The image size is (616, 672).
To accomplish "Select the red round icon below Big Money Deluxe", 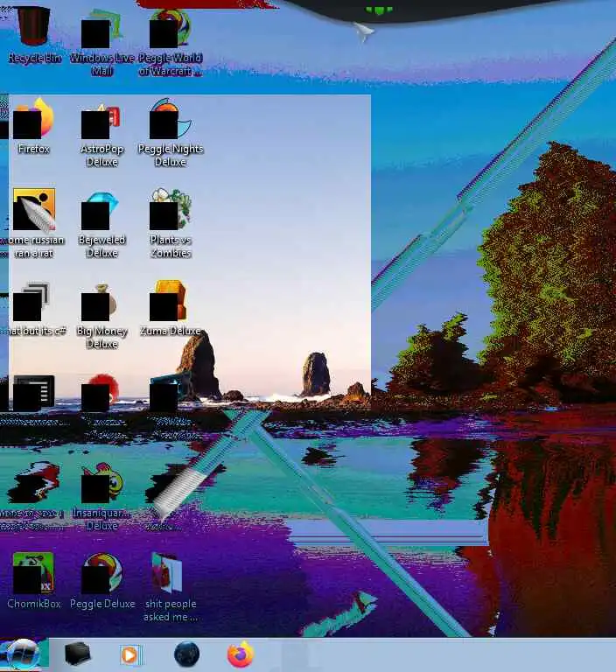I will coord(100,392).
